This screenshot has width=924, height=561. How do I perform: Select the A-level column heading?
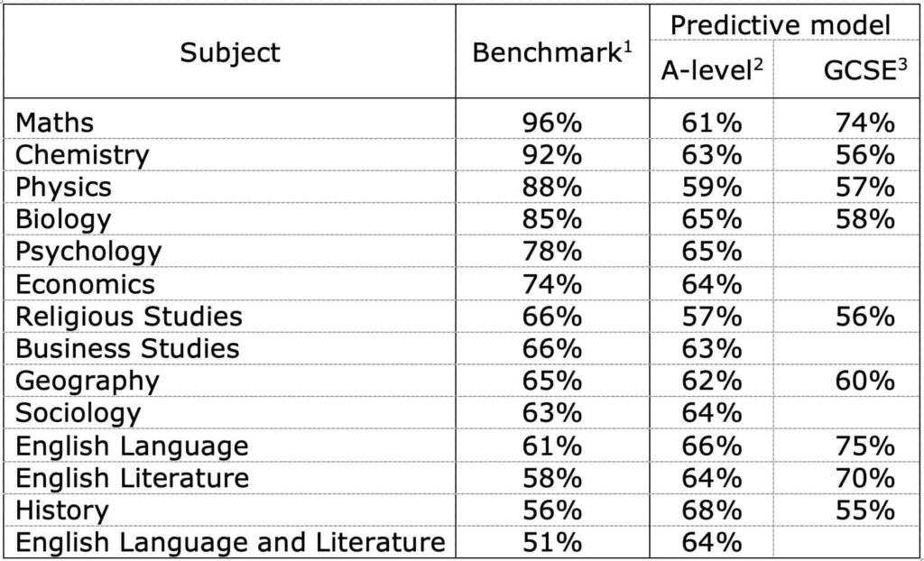712,70
